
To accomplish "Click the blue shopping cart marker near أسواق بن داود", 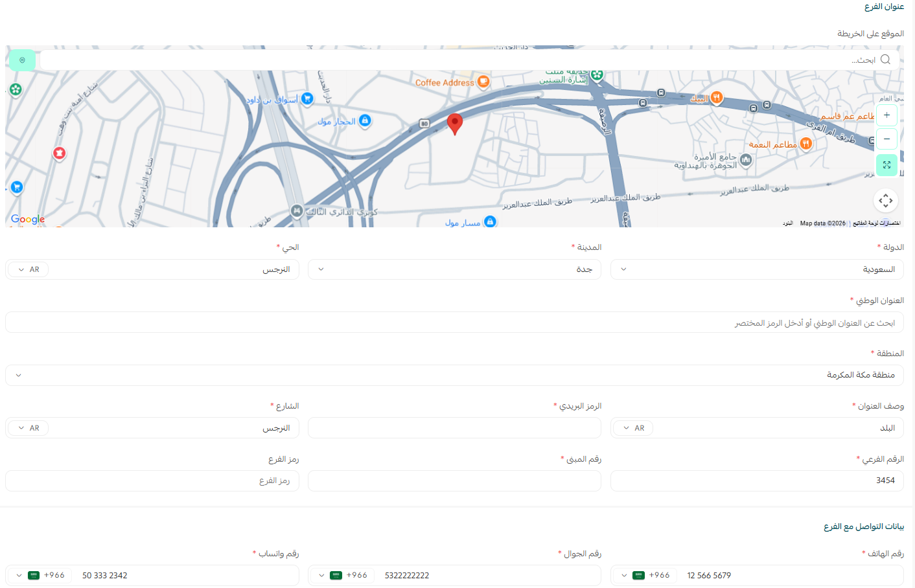I will [x=307, y=98].
